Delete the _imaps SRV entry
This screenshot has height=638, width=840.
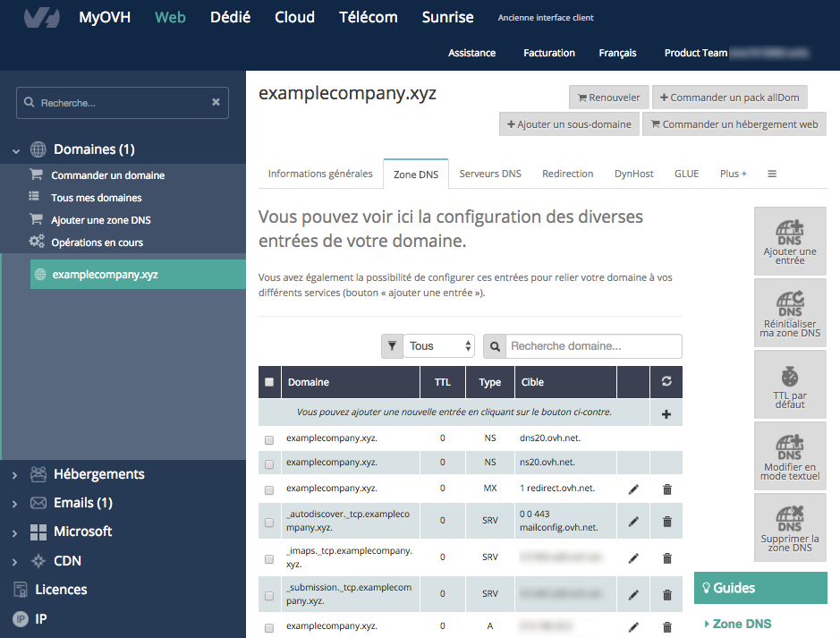(667, 558)
